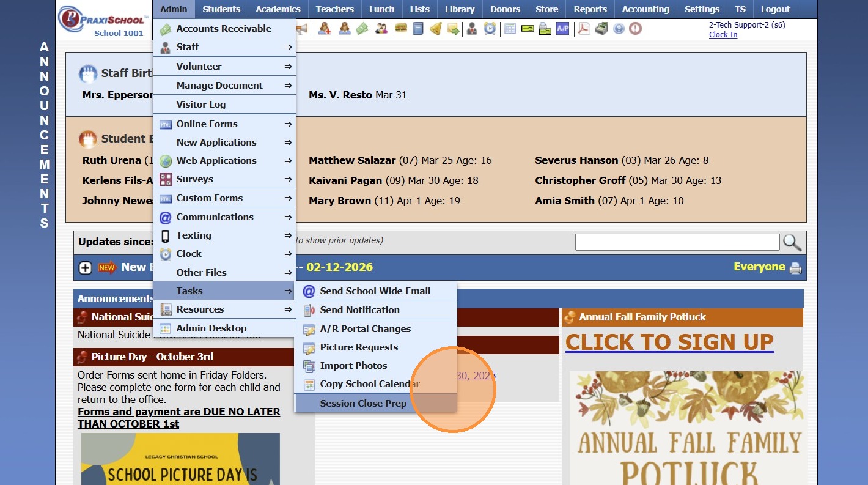Click the Annual Fall Family Potluck image
This screenshot has width=868, height=485.
click(686, 428)
